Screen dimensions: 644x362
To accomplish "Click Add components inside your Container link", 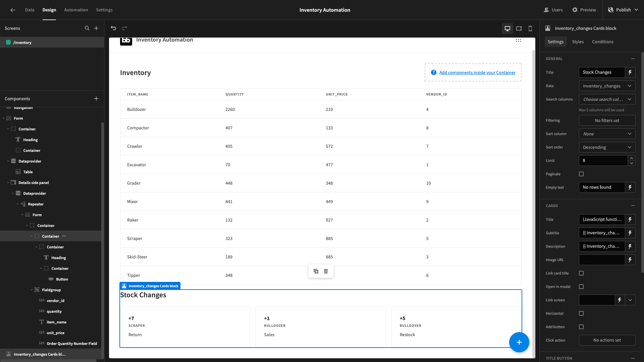I will 477,72.
